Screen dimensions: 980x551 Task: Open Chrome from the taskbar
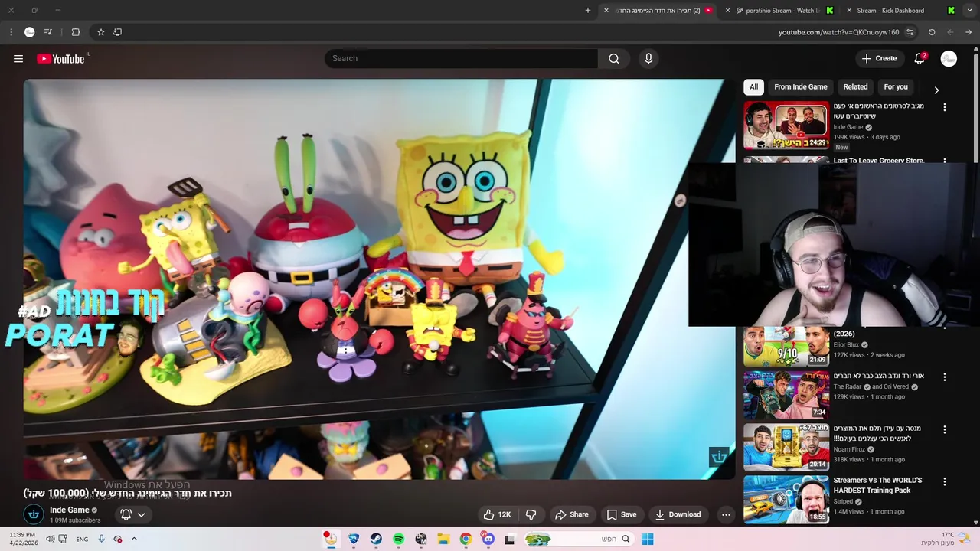coord(465,539)
